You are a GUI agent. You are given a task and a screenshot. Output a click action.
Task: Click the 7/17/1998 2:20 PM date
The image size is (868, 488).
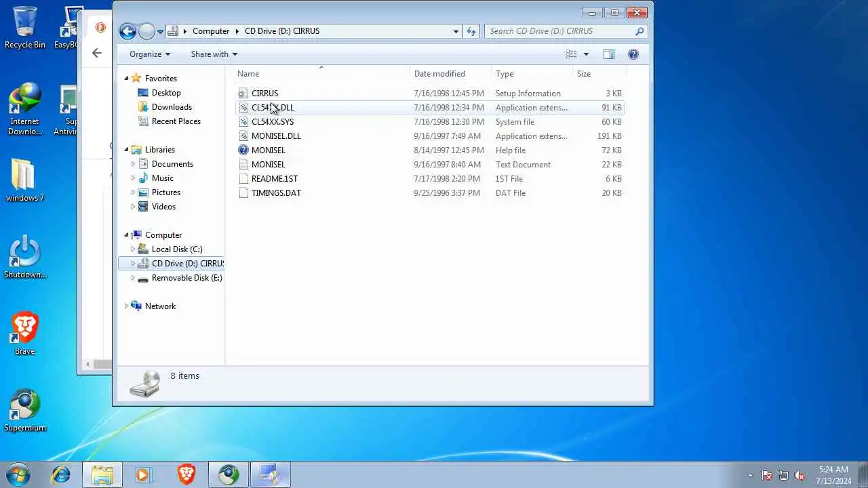(x=447, y=179)
